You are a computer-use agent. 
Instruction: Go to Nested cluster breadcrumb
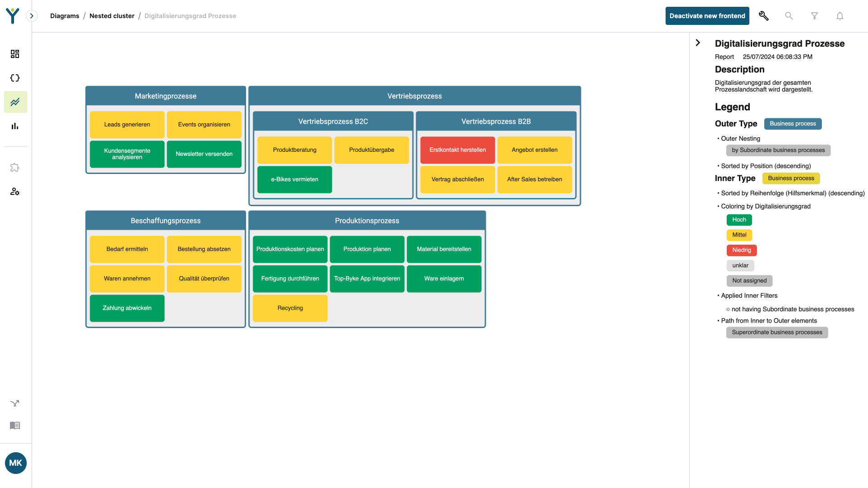[x=112, y=16]
